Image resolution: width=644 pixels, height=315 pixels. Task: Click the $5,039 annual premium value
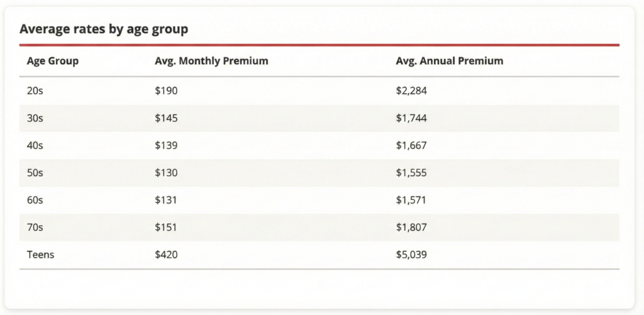pos(411,255)
